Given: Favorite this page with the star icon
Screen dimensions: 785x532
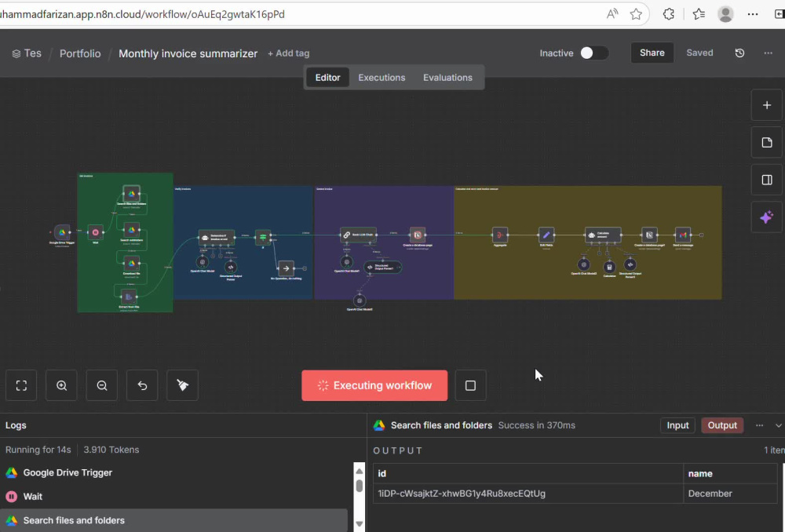Looking at the screenshot, I should [x=636, y=14].
